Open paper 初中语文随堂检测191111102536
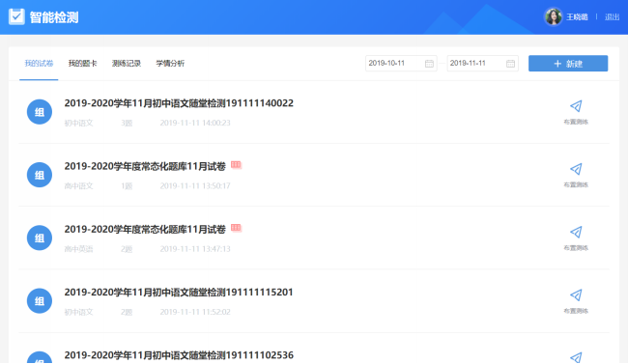The width and height of the screenshot is (628, 364). tap(179, 355)
